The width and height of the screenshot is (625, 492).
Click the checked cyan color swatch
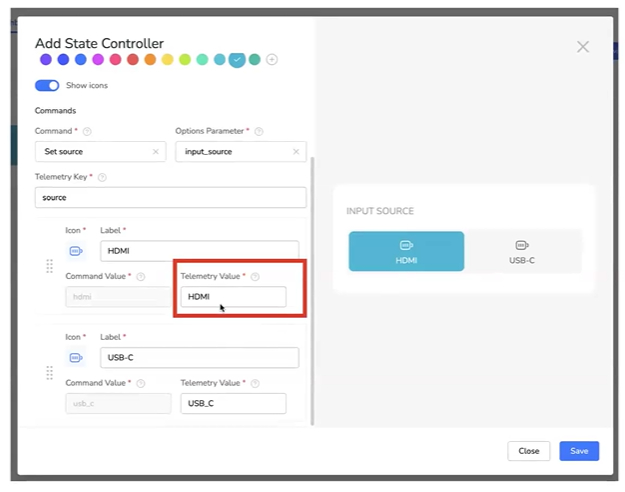pos(237,60)
